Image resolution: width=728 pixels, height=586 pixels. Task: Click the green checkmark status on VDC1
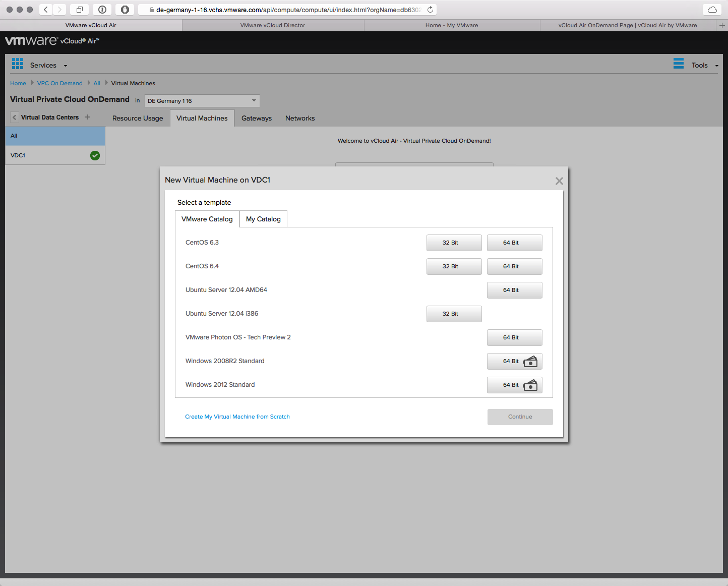pyautogui.click(x=95, y=155)
